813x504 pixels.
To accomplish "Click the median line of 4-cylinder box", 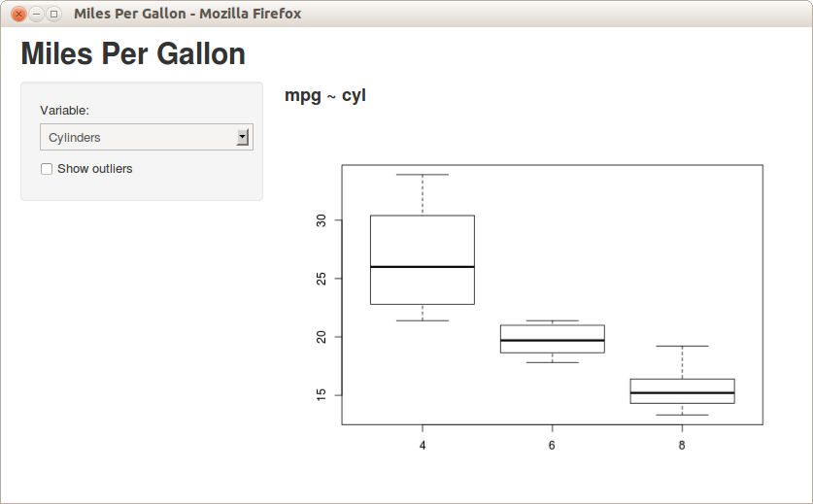I will click(423, 267).
